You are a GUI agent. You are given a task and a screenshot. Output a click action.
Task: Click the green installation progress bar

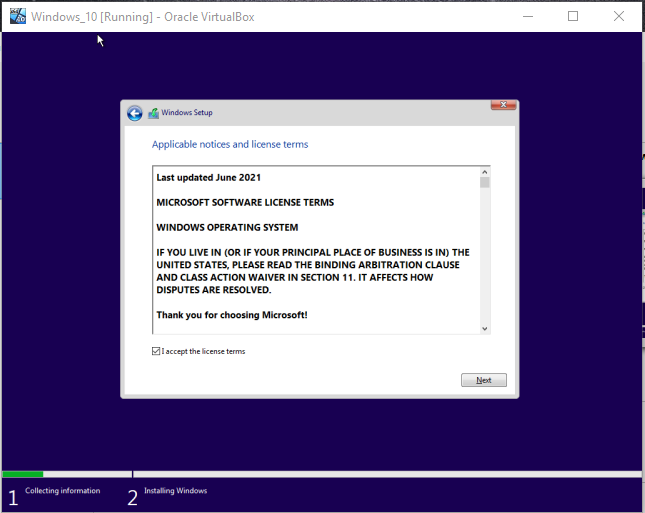pyautogui.click(x=22, y=474)
